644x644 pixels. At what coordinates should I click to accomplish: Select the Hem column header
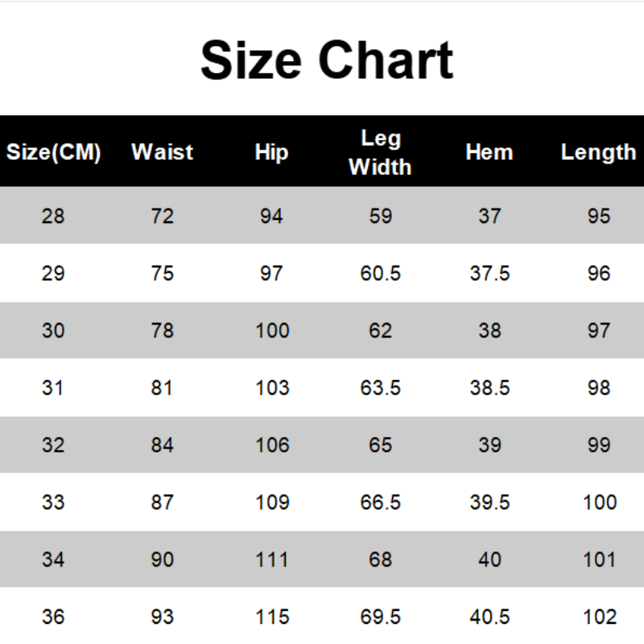pos(489,152)
